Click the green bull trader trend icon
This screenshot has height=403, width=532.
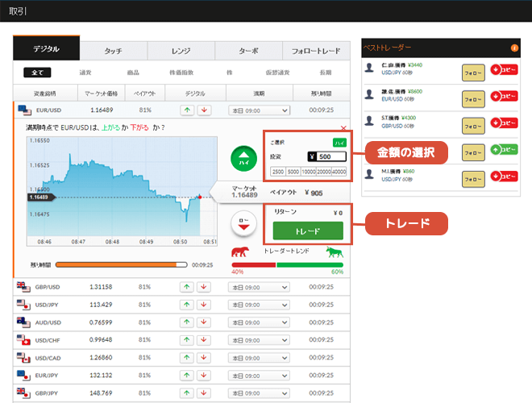pos(335,252)
